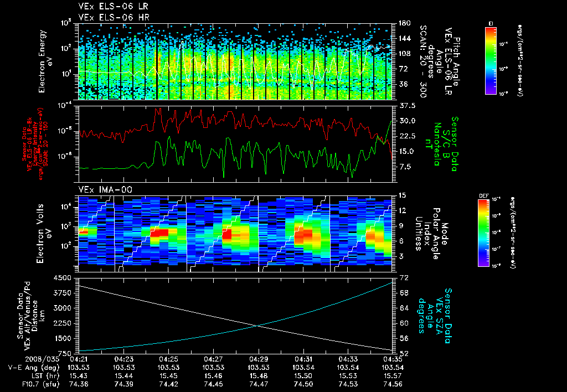Click the 04:29 time tick label
The width and height of the screenshot is (567, 392).
pyautogui.click(x=258, y=360)
